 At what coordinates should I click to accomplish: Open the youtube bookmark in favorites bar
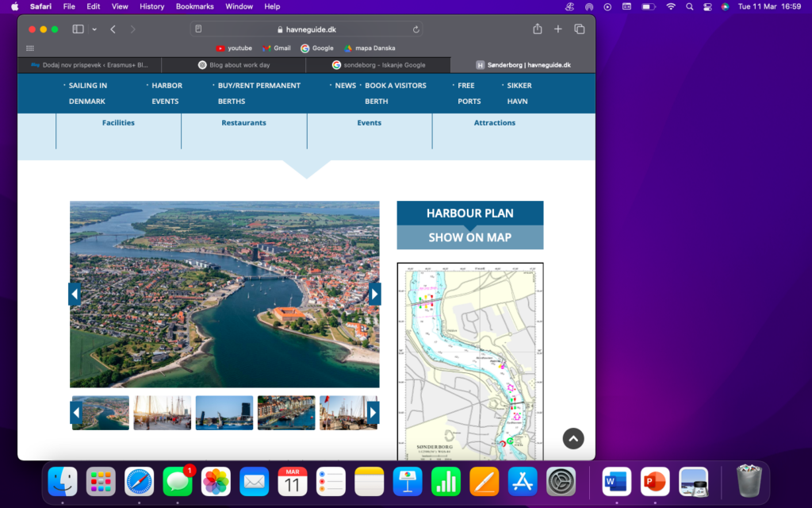click(234, 48)
